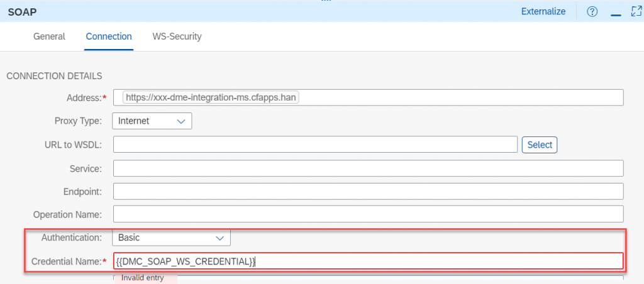Click into the Endpoint input field
This screenshot has width=644, height=284.
pyautogui.click(x=369, y=191)
